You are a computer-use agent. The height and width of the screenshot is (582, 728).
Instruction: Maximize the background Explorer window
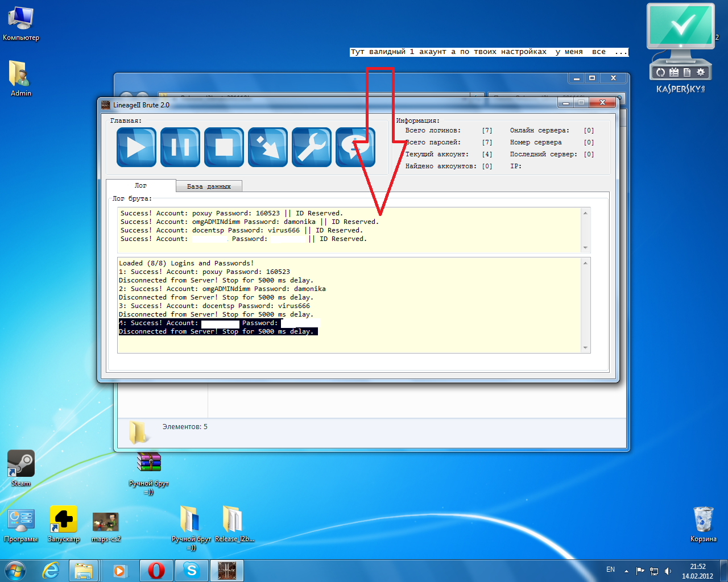(592, 78)
